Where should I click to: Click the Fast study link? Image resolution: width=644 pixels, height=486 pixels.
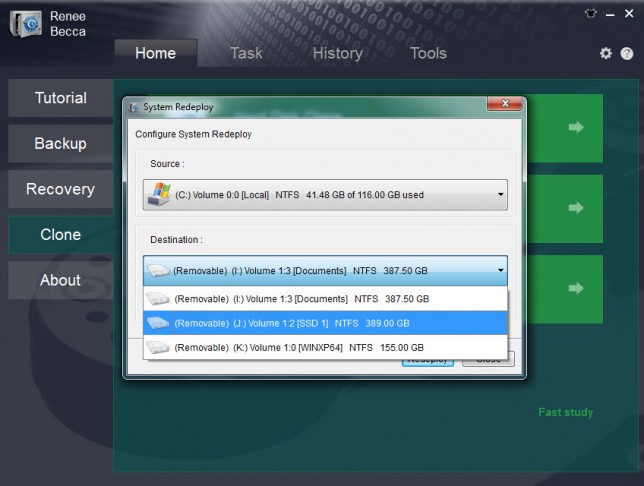pos(565,412)
